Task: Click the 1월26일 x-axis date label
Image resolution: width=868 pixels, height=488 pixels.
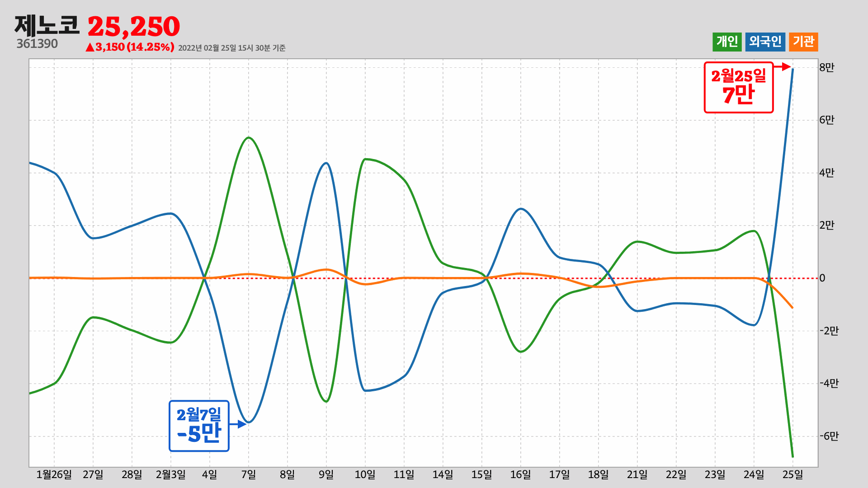Action: 54,474
